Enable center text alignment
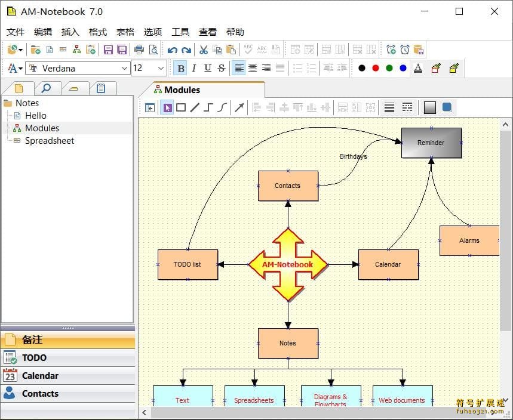This screenshot has height=420, width=513. coord(253,69)
